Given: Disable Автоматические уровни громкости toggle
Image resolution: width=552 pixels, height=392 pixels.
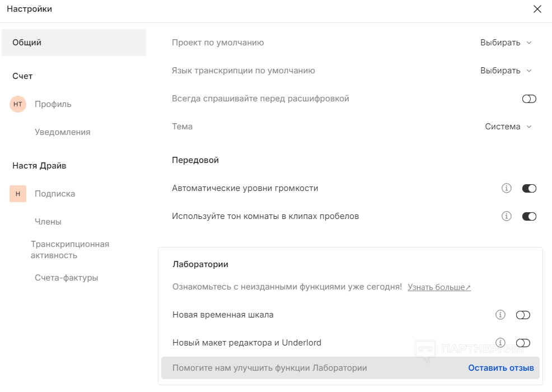Looking at the screenshot, I should pyautogui.click(x=529, y=188).
